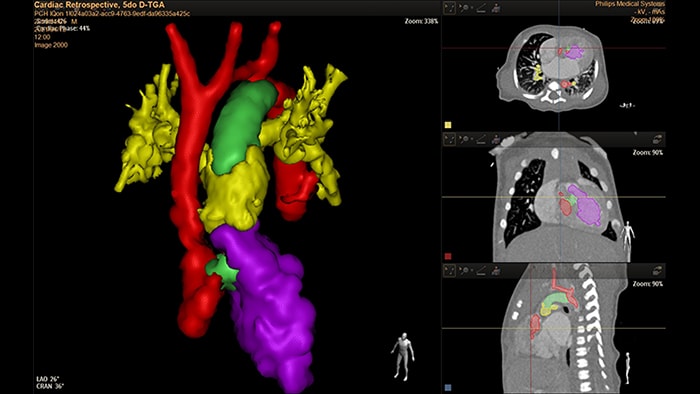Click the 'Zoom: 90%' label in sagittal view

click(x=647, y=284)
